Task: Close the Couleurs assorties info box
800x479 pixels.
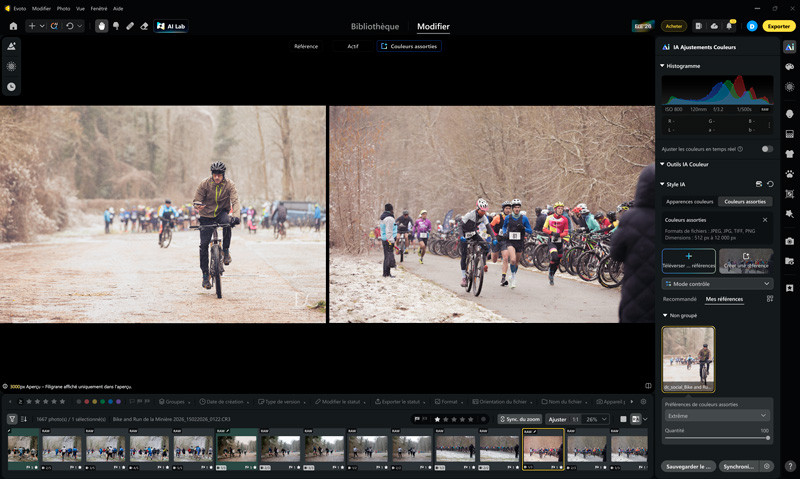Action: [x=765, y=220]
